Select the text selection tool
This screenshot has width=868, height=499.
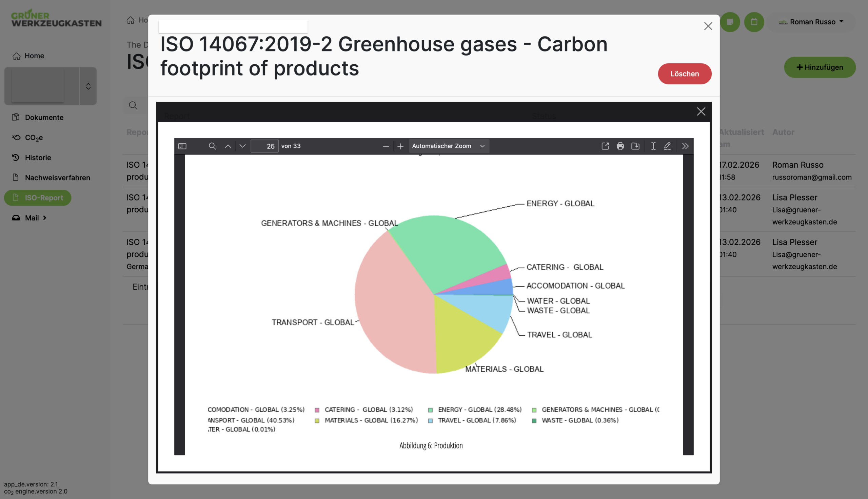pyautogui.click(x=653, y=146)
